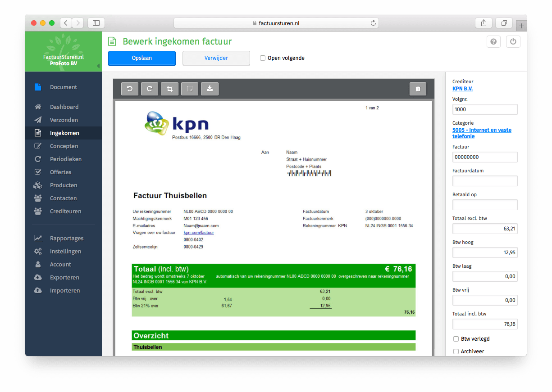Click the Safari share icon

484,23
